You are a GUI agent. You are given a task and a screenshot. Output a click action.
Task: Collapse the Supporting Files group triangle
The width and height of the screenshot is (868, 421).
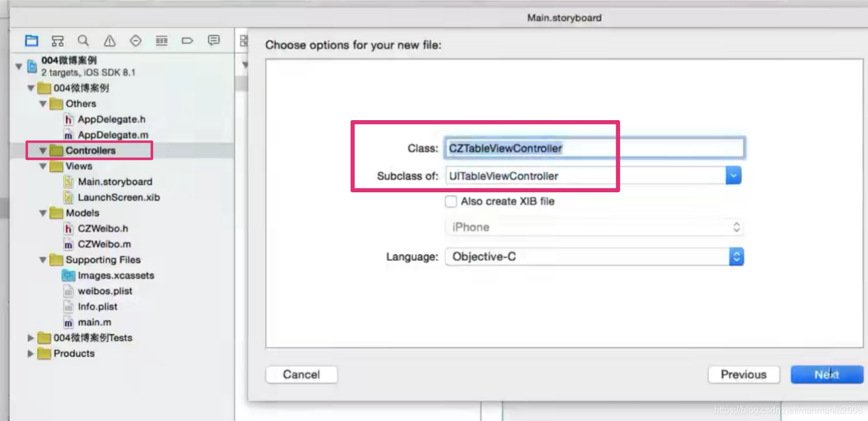43,260
